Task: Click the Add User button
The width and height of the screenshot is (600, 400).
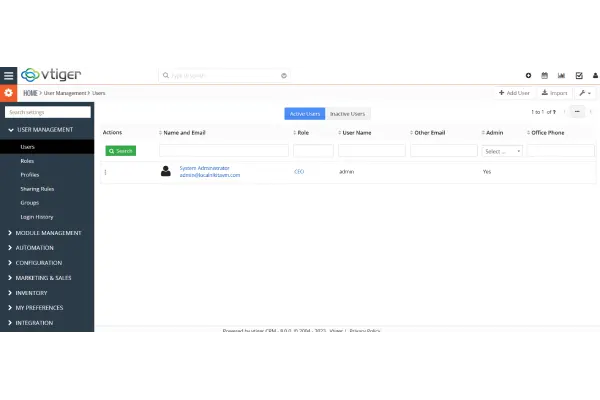Action: (x=515, y=93)
